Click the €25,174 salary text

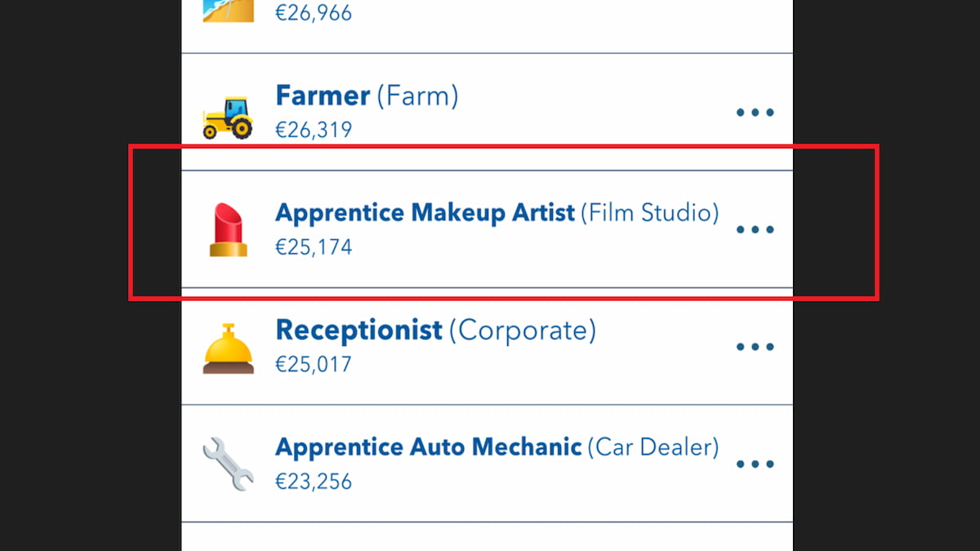314,247
